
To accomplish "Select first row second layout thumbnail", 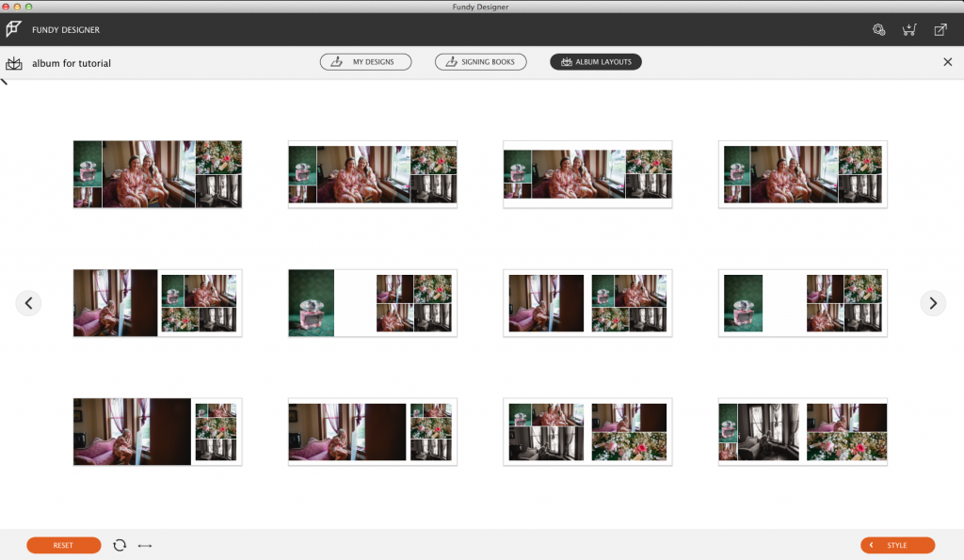I will pos(373,174).
